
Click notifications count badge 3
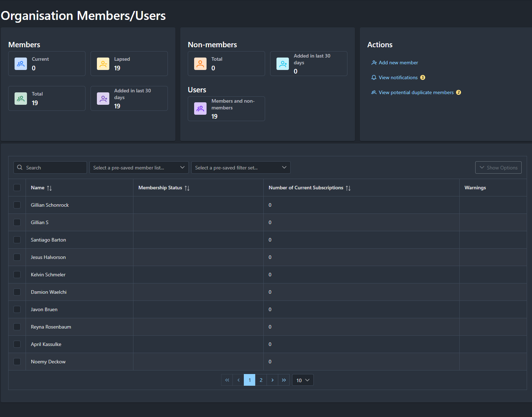coord(423,77)
